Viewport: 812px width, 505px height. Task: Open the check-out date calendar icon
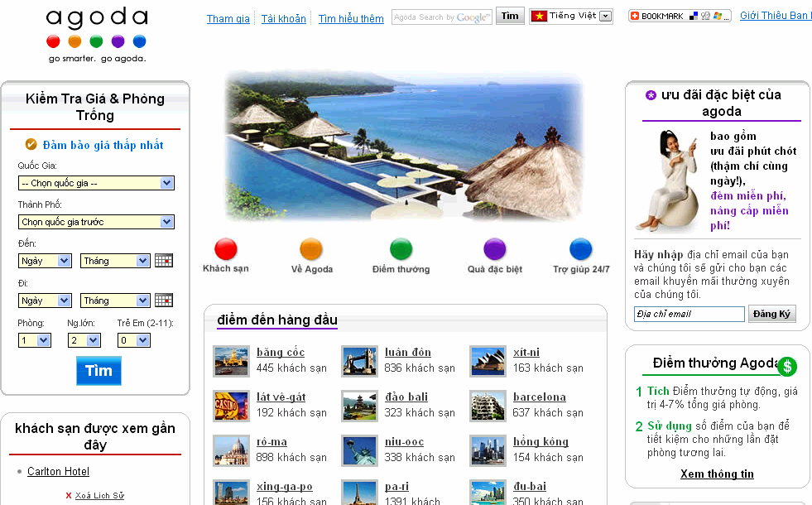[x=164, y=301]
